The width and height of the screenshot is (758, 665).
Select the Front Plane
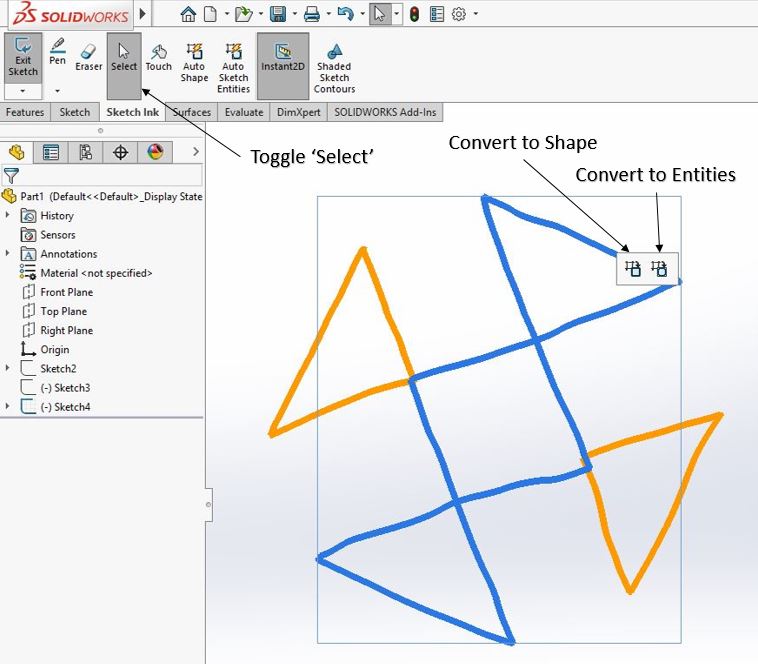(x=66, y=292)
